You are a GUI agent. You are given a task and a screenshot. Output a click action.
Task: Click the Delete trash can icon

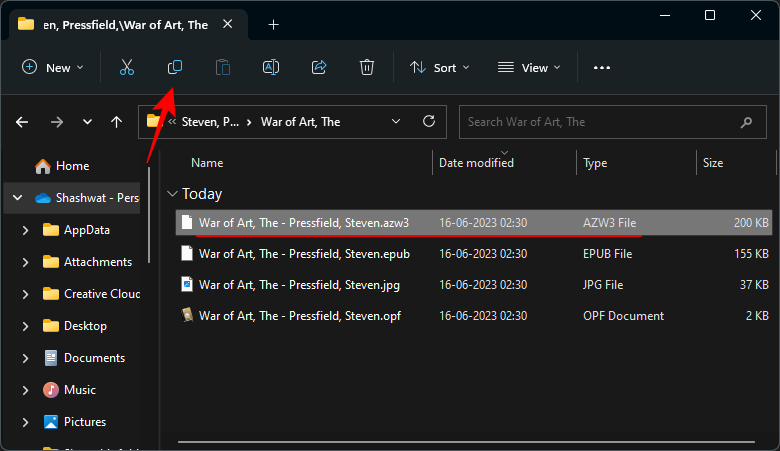click(367, 67)
